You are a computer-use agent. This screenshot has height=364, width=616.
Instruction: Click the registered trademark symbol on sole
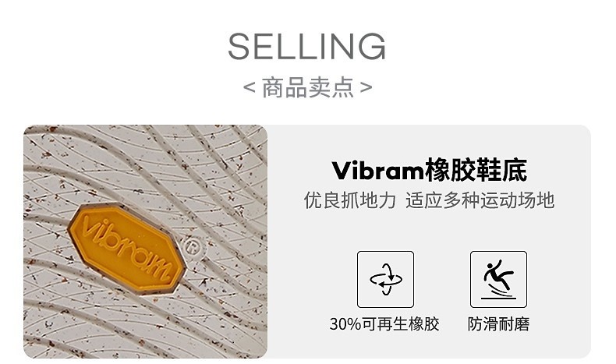194,247
